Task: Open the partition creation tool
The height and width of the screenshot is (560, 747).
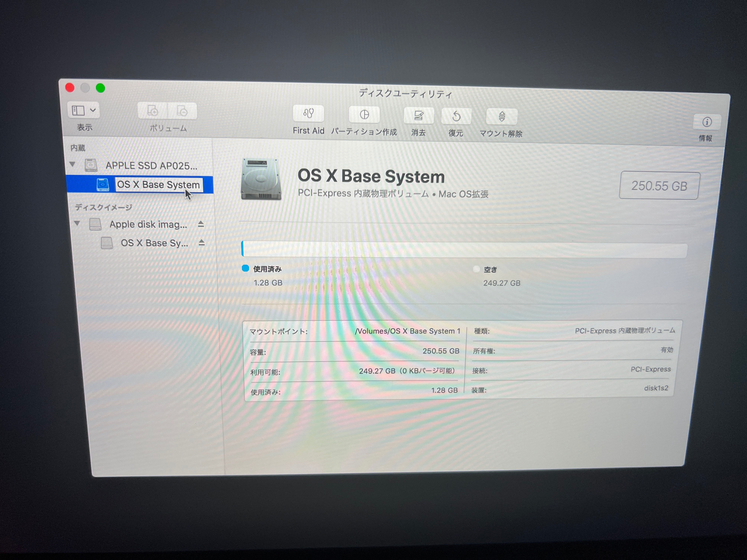Action: 364,115
